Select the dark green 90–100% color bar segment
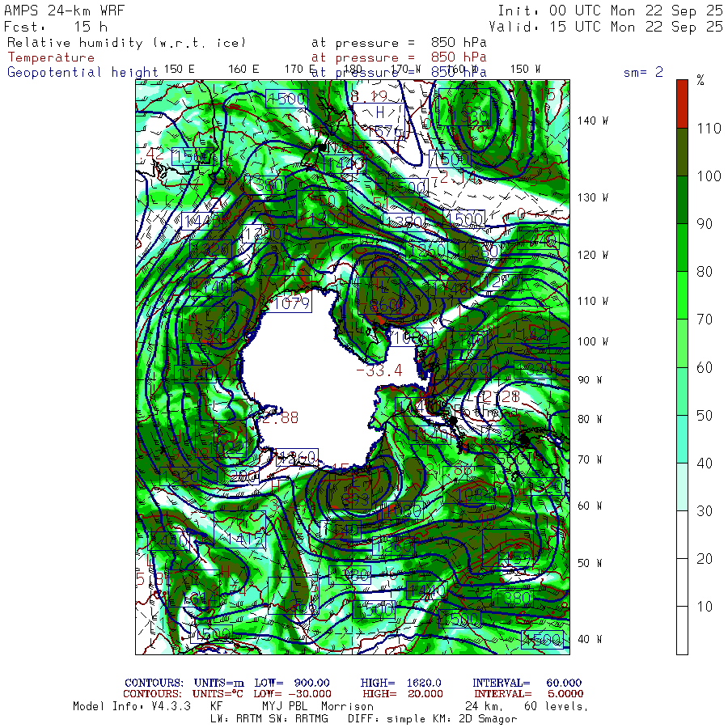 coord(682,199)
